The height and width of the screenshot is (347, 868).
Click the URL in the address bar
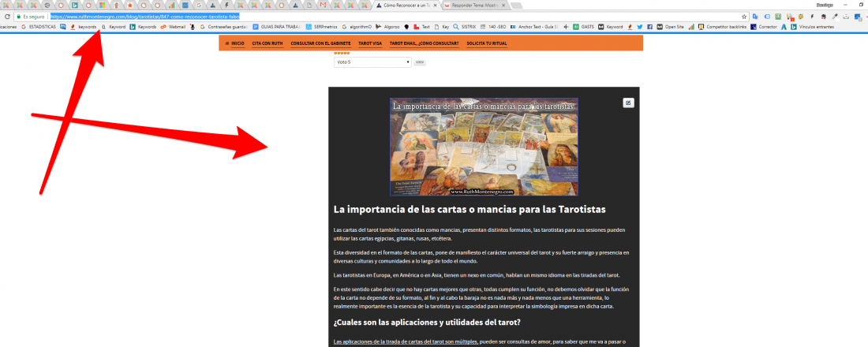[x=144, y=17]
